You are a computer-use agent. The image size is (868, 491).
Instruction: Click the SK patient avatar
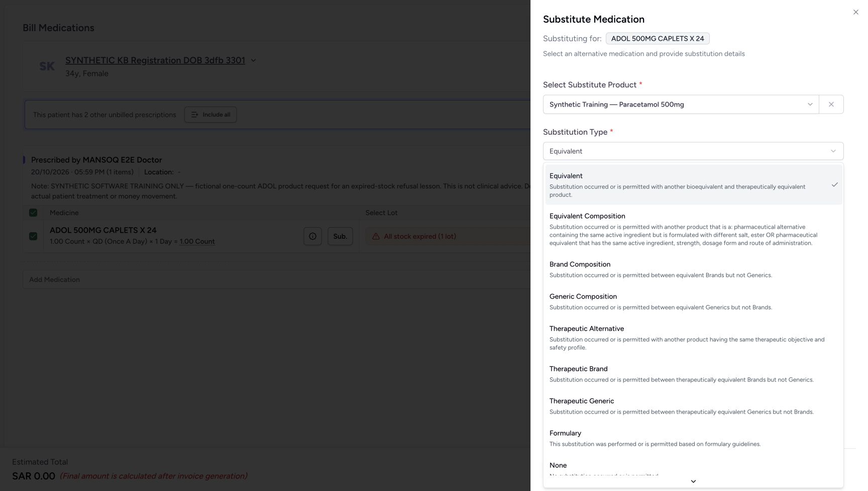pyautogui.click(x=47, y=66)
